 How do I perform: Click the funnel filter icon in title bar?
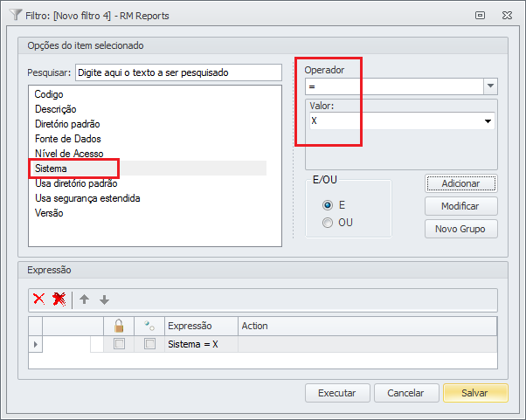[x=16, y=15]
